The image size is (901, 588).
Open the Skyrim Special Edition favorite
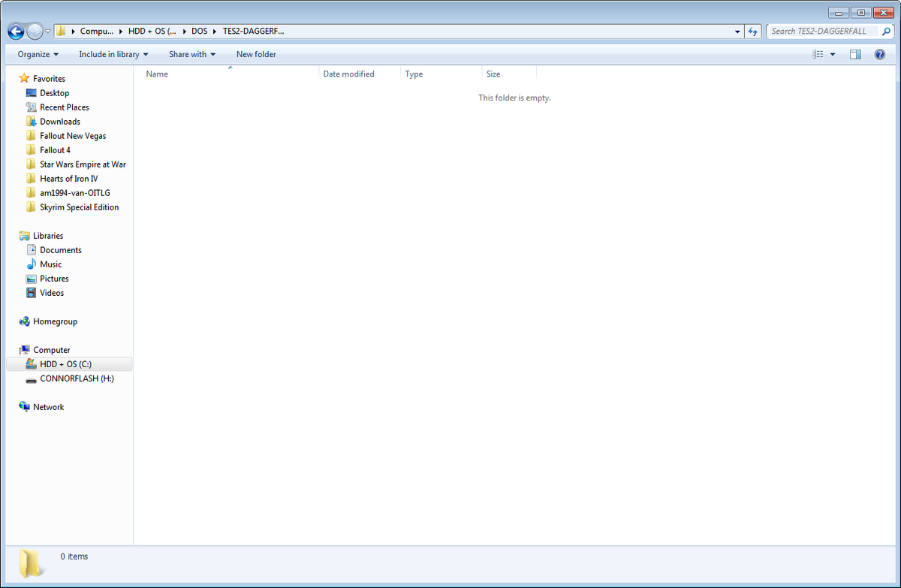point(78,207)
